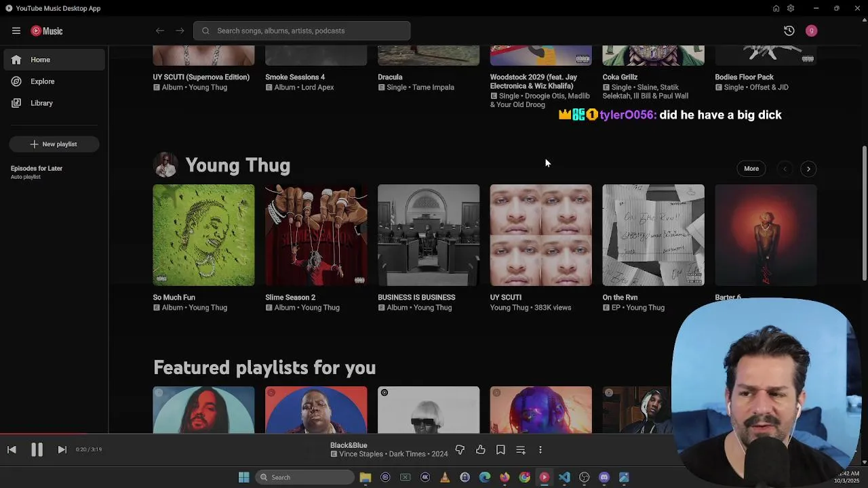Open Woodstock 2029 single title
Image resolution: width=868 pixels, height=488 pixels.
click(x=534, y=81)
